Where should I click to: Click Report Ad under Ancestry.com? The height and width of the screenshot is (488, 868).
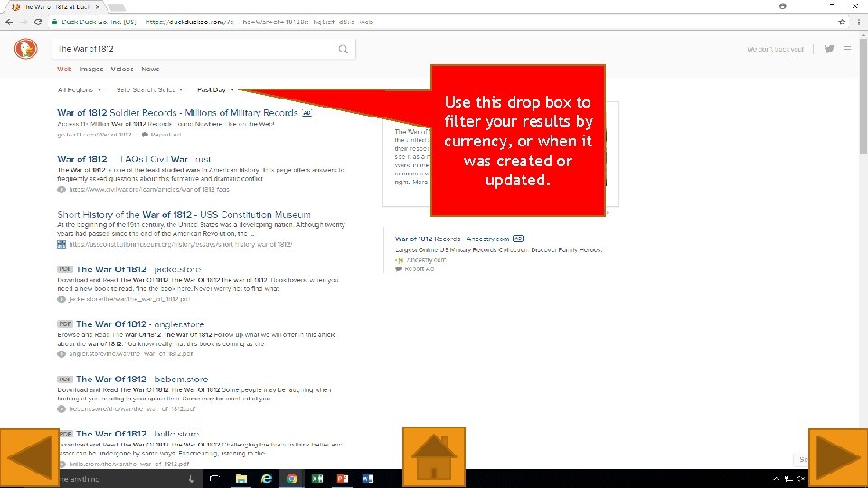pos(419,269)
